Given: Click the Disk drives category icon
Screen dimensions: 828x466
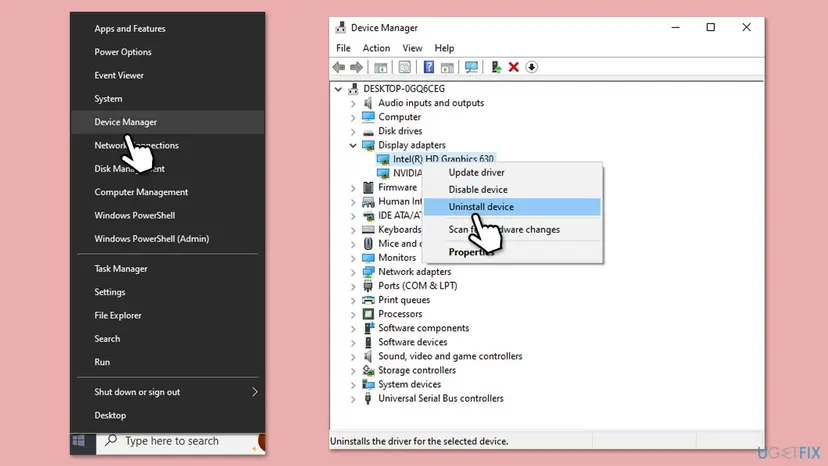Looking at the screenshot, I should tap(368, 131).
